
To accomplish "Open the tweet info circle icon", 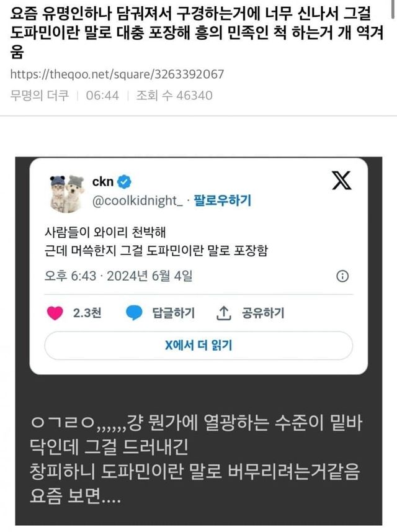I will tap(342, 276).
